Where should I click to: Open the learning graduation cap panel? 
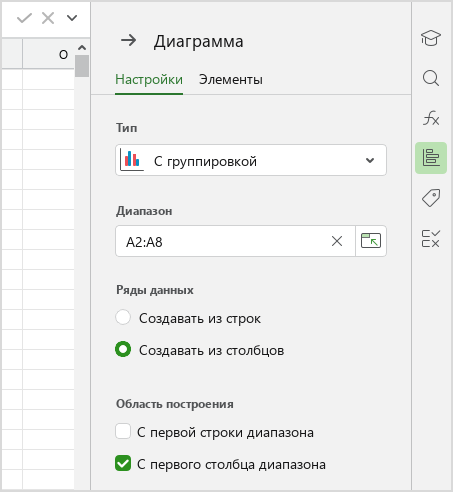[x=431, y=38]
